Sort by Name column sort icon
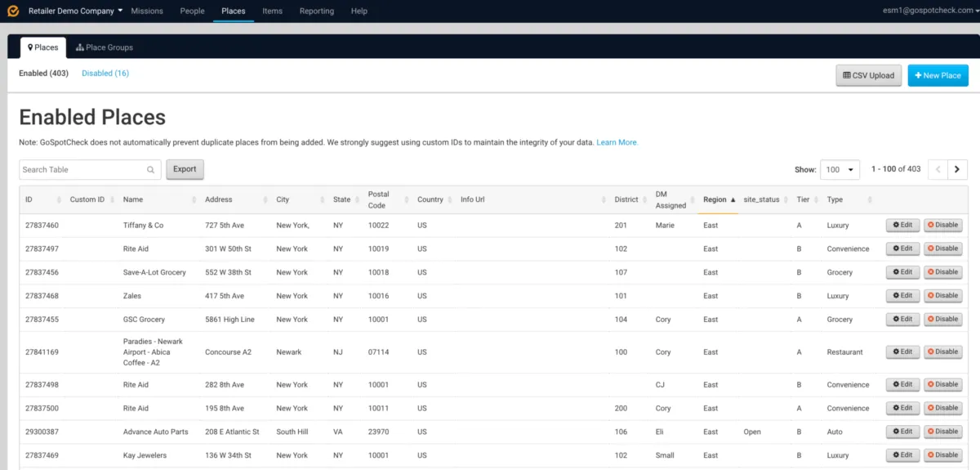Screen dimensions: 980x470 [x=194, y=200]
